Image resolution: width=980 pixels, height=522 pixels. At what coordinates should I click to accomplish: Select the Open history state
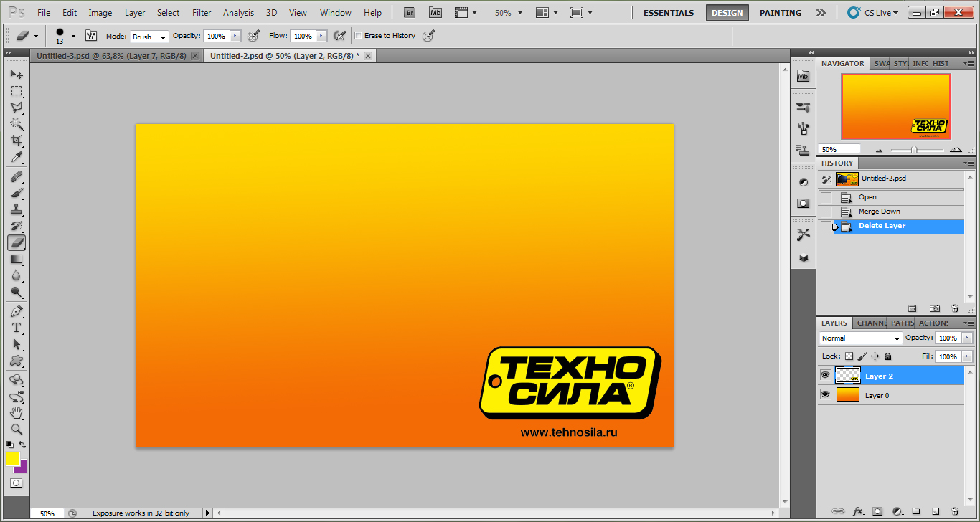[891, 197]
